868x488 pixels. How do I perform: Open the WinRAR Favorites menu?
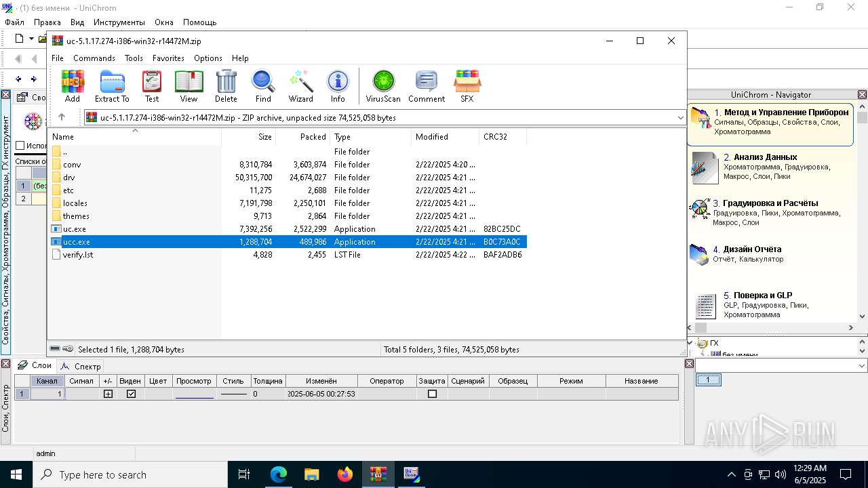[168, 58]
